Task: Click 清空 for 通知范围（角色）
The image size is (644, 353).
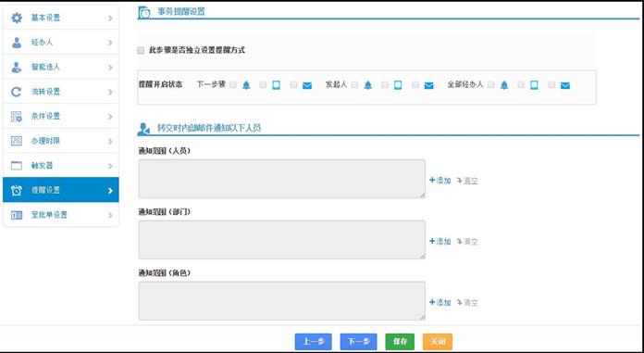Action: pyautogui.click(x=467, y=303)
